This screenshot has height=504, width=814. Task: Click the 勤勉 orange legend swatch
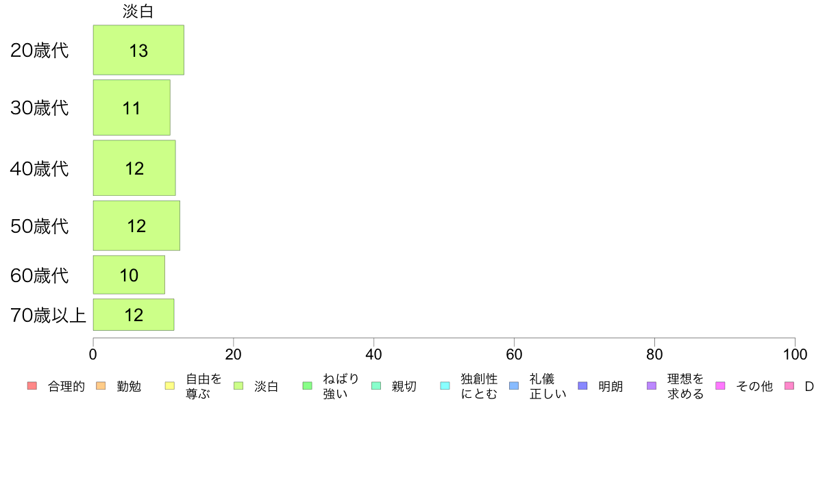[x=101, y=386]
